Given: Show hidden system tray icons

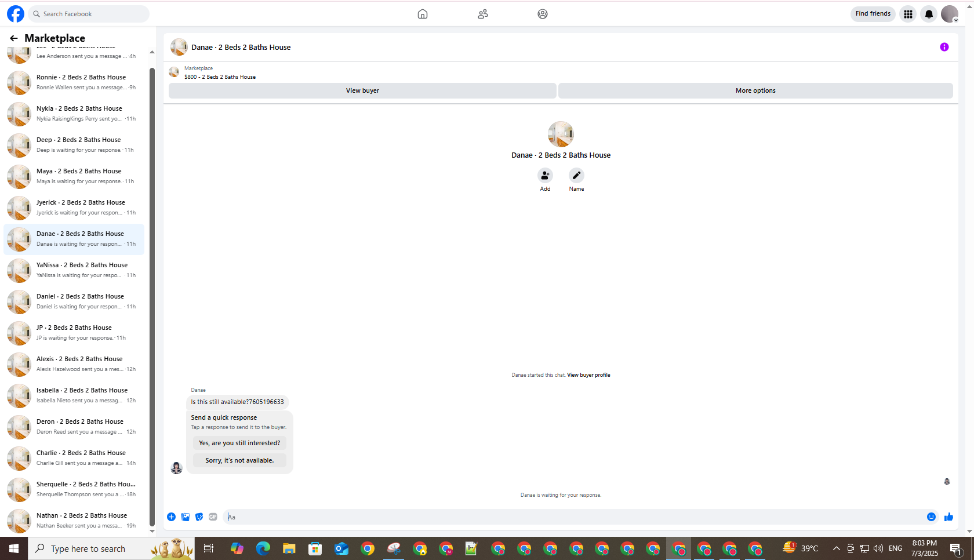Looking at the screenshot, I should point(836,548).
